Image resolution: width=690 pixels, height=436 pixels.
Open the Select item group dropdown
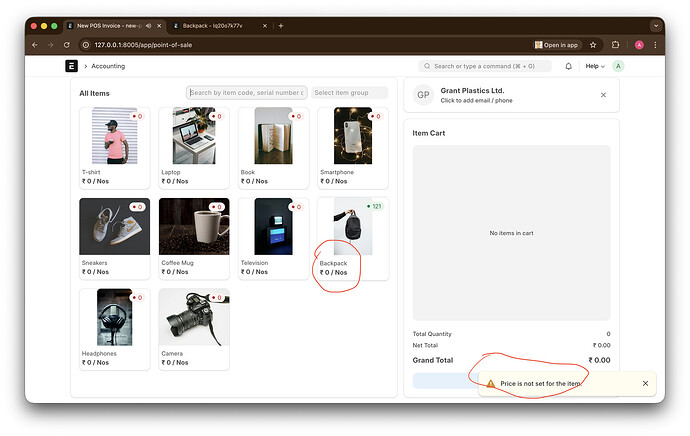(349, 93)
